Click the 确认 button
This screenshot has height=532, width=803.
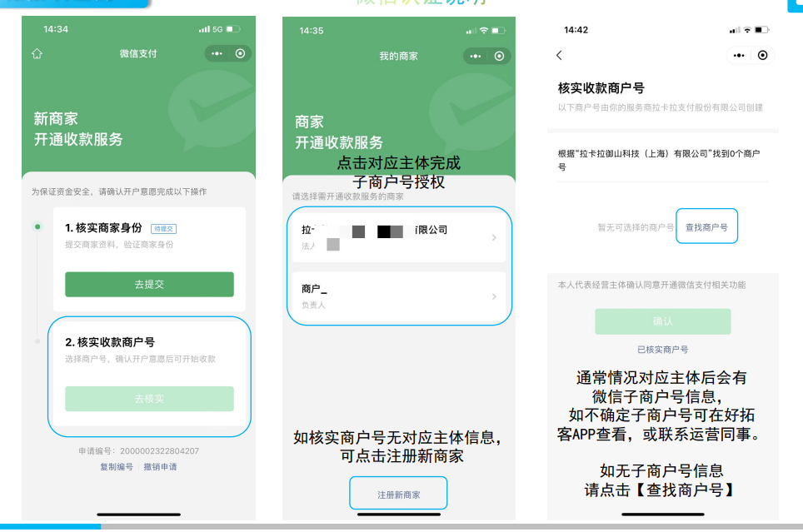pyautogui.click(x=663, y=321)
